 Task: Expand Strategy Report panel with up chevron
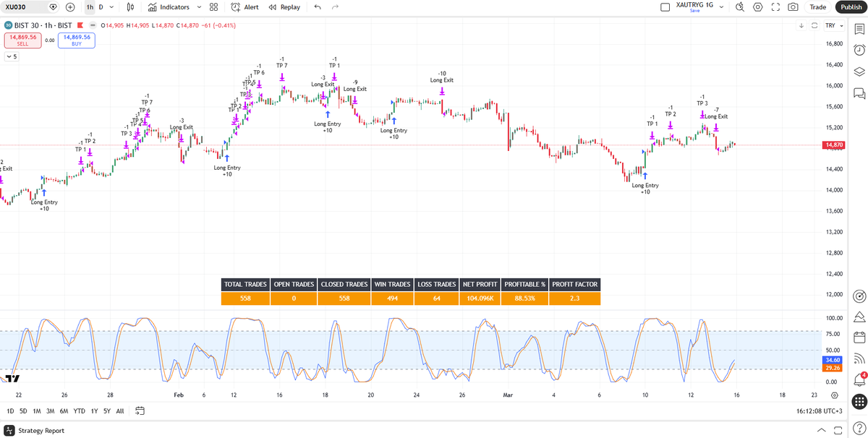click(820, 430)
